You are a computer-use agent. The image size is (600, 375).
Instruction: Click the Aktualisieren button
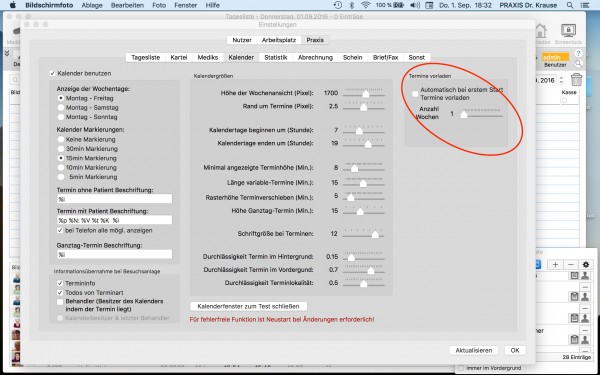tap(473, 350)
